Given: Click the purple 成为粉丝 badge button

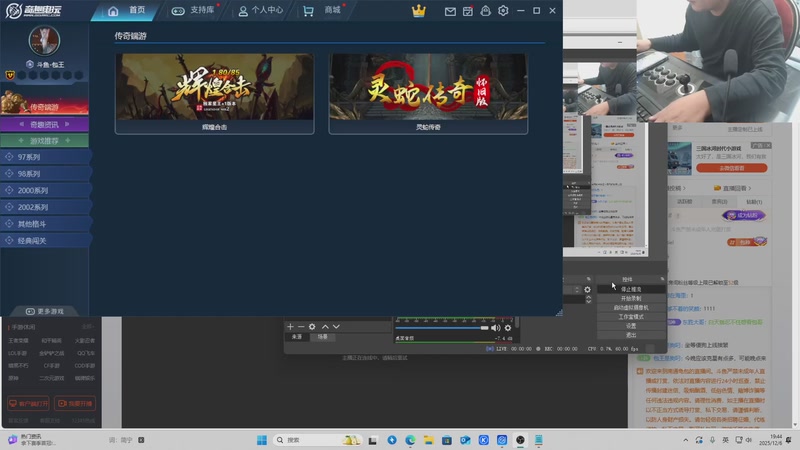Looking at the screenshot, I should [743, 215].
